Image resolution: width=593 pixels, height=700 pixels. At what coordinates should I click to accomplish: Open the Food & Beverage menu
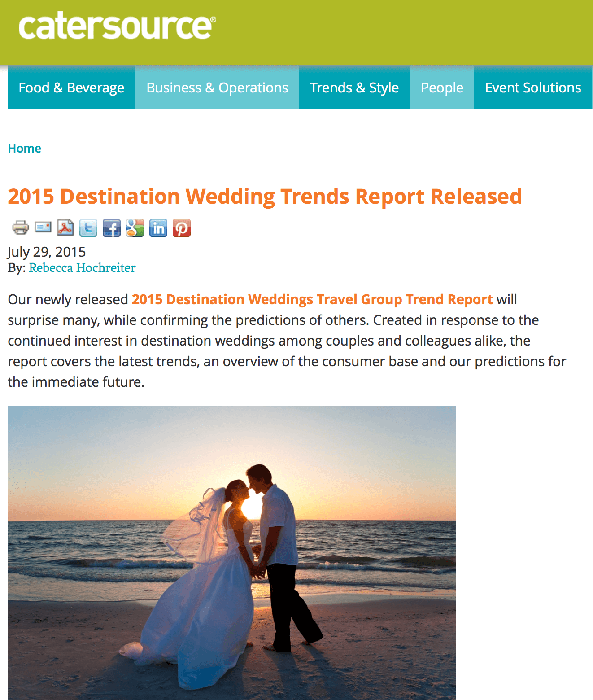[x=71, y=87]
